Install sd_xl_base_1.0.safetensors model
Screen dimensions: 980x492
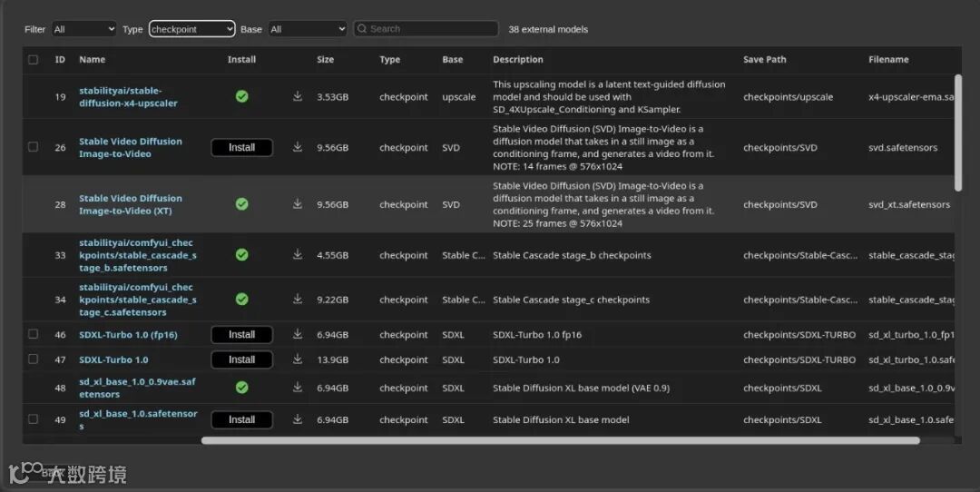pyautogui.click(x=242, y=419)
